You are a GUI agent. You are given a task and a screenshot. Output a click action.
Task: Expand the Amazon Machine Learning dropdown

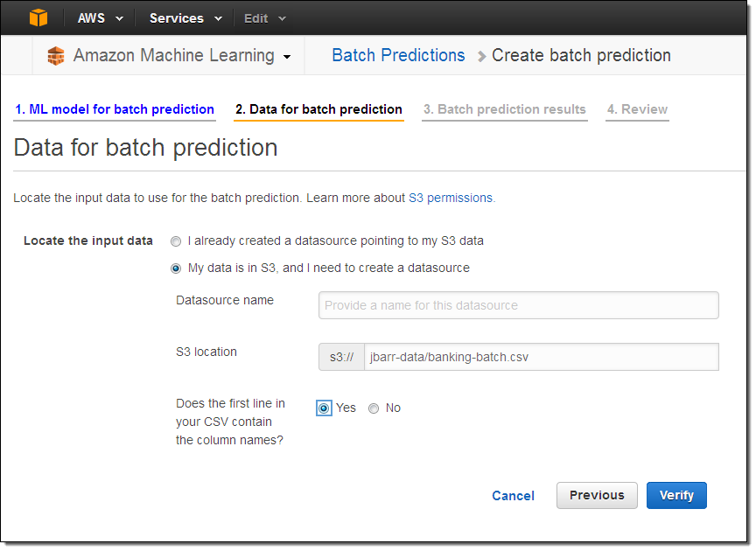tap(182, 56)
